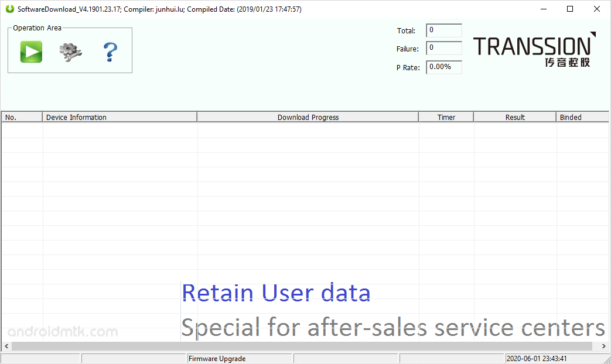
Task: Open settings via the gear icon
Action: (70, 51)
